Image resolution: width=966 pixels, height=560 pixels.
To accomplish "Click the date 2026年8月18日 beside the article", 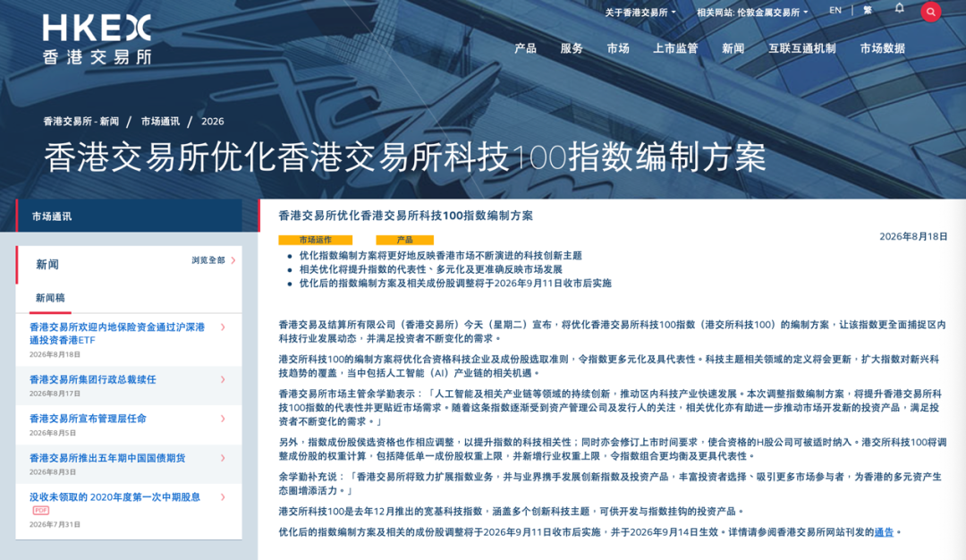I will coord(913,236).
